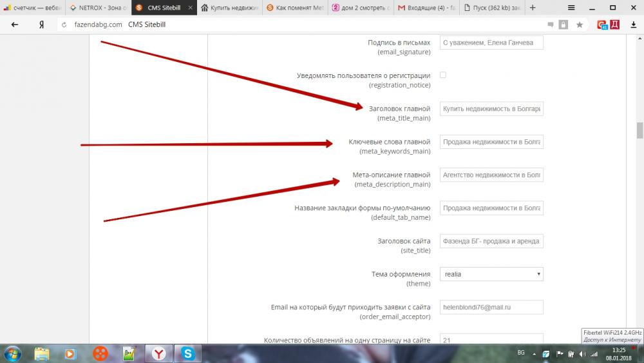Click the 'Заголовок сайта' label

pos(404,241)
